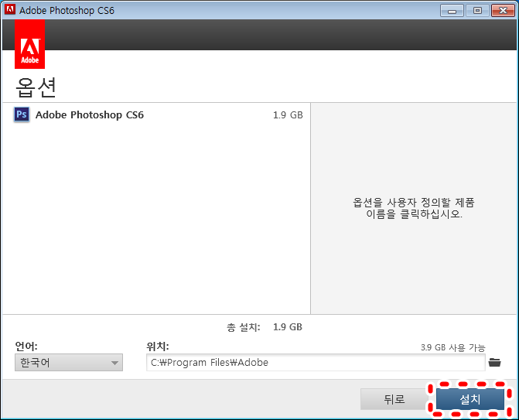Click the 1.9 GB size next to Photoshop
Viewport: 519px width, 420px height.
click(x=288, y=114)
